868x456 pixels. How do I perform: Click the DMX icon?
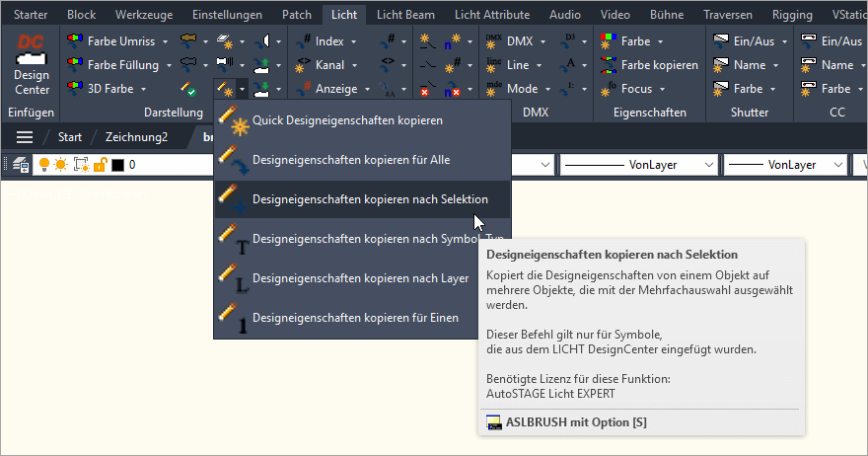pos(494,41)
